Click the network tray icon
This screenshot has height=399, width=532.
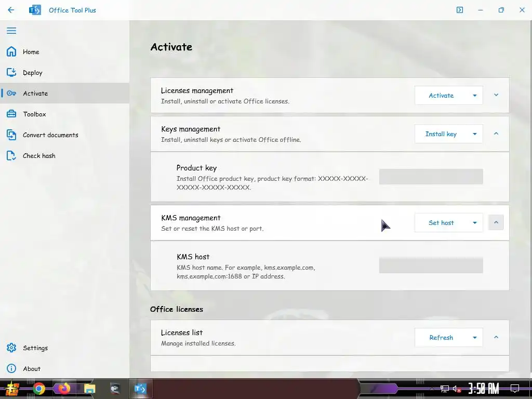pyautogui.click(x=444, y=389)
